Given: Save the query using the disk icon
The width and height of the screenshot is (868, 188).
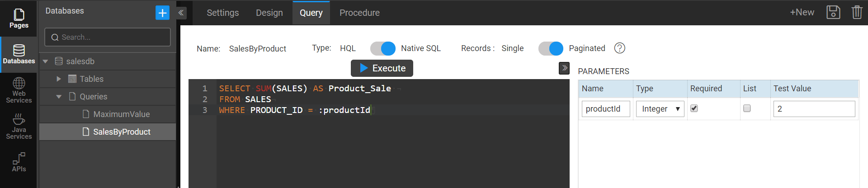Looking at the screenshot, I should click(833, 12).
